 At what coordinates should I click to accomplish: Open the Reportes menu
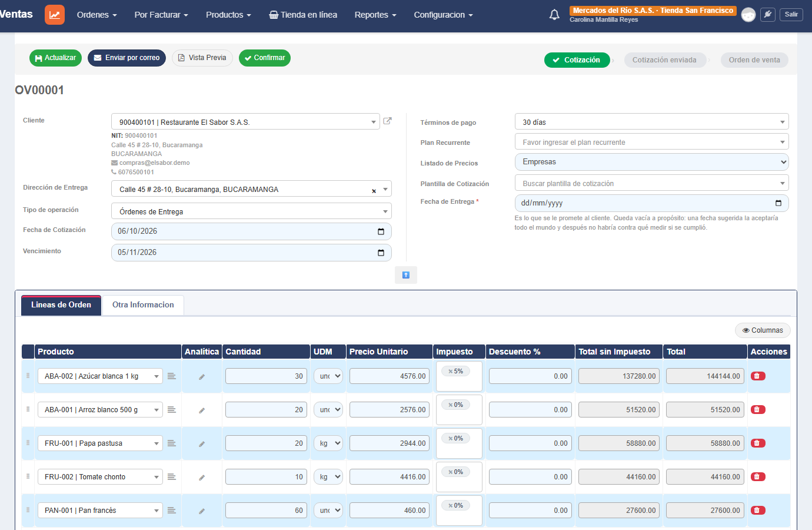coord(375,15)
